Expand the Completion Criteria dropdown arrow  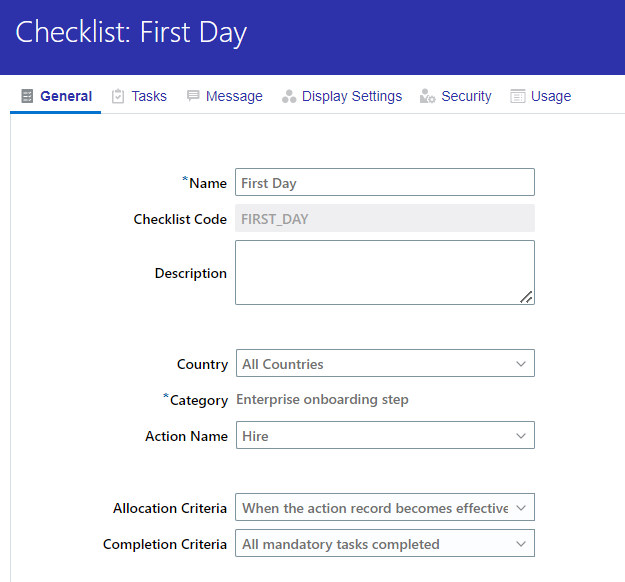click(521, 544)
